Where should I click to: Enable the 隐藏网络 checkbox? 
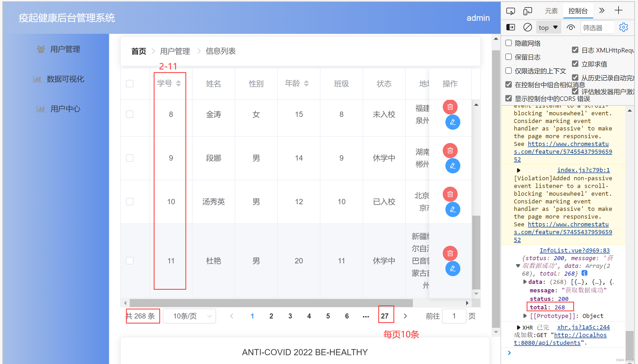pos(509,43)
